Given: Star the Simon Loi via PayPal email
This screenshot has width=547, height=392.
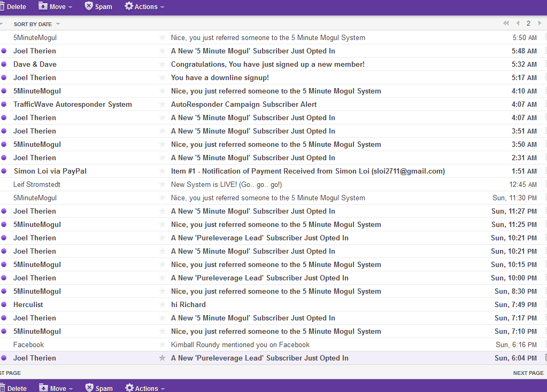Looking at the screenshot, I should 162,171.
